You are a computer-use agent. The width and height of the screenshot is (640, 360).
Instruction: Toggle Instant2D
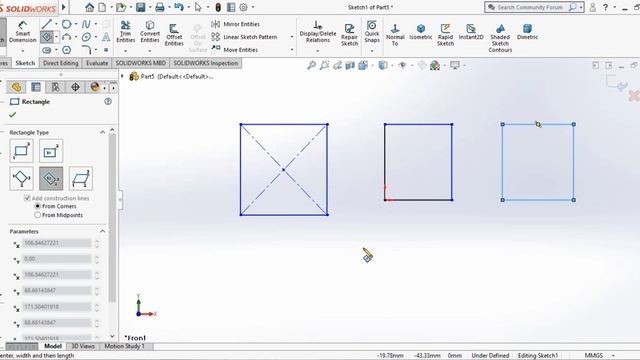tap(471, 32)
